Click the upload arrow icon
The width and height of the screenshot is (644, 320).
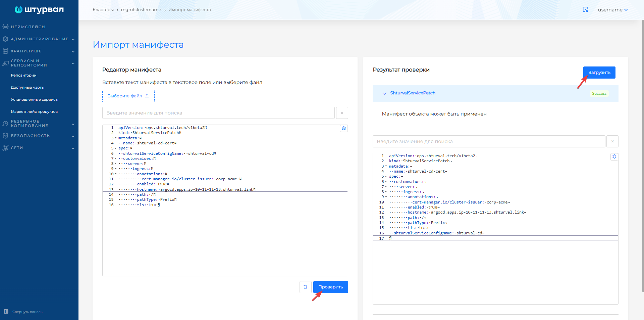pos(147,96)
